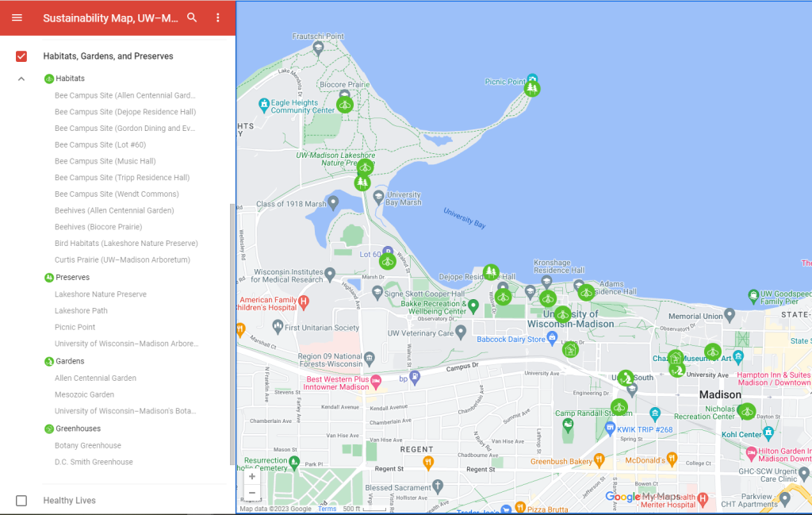Open the Terms link at map bottom
This screenshot has width=812, height=515.
tap(327, 509)
